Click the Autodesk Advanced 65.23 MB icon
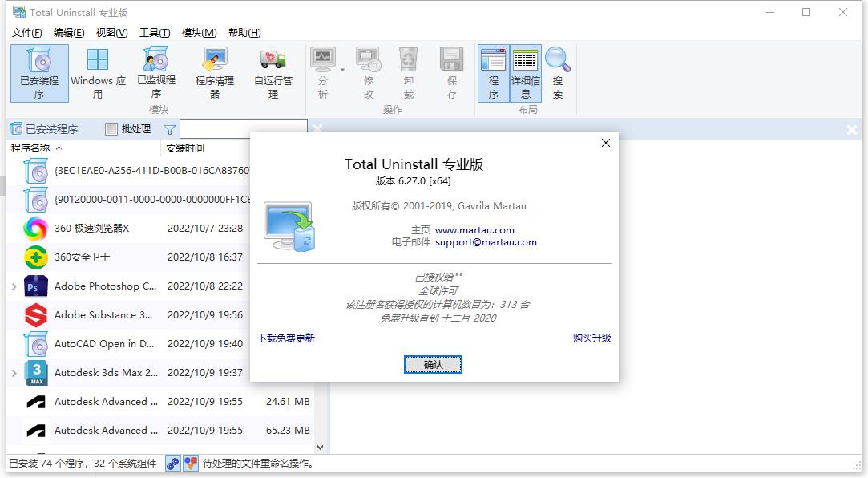 coord(36,431)
